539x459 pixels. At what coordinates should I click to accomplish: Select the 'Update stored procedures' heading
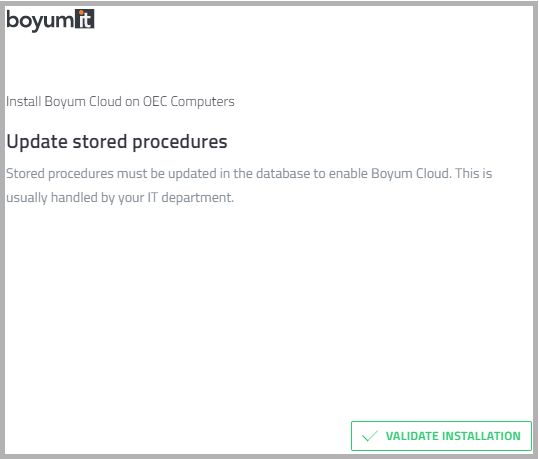117,141
